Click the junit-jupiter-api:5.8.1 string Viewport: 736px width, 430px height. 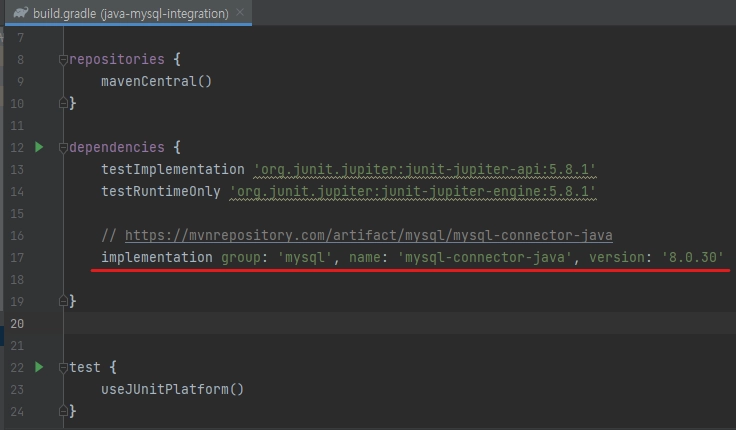pos(425,169)
